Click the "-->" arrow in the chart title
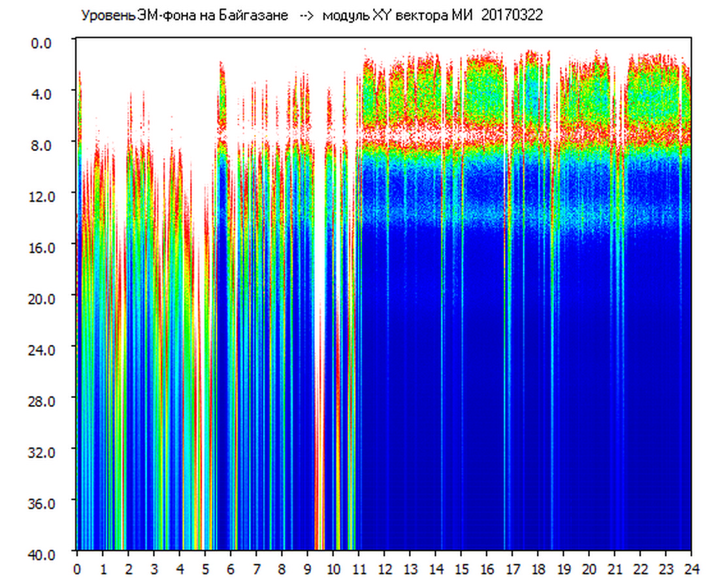This screenshot has width=716, height=588. (306, 16)
